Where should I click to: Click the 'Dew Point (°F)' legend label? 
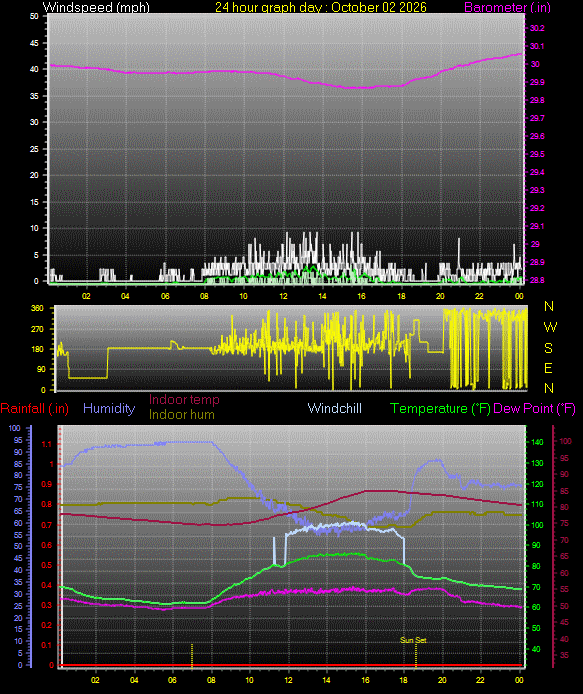(x=534, y=408)
